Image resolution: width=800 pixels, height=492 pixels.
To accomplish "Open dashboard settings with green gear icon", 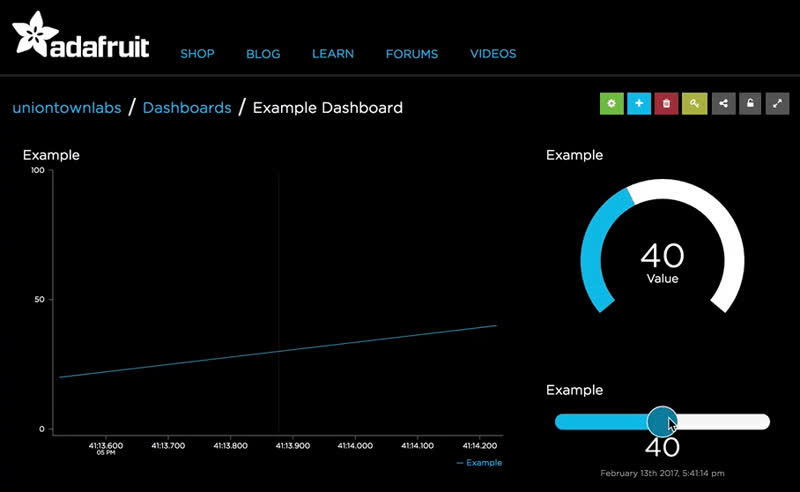I will (x=611, y=104).
